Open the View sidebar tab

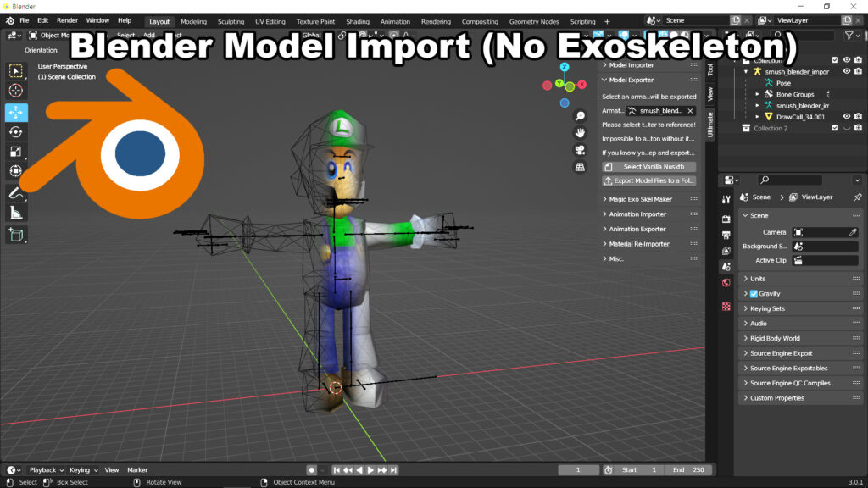710,95
